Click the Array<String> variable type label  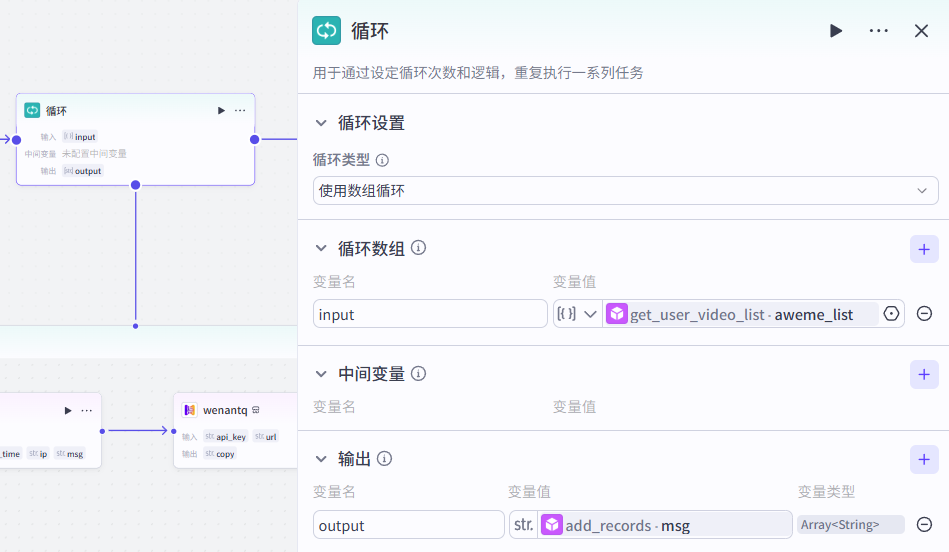coord(850,525)
